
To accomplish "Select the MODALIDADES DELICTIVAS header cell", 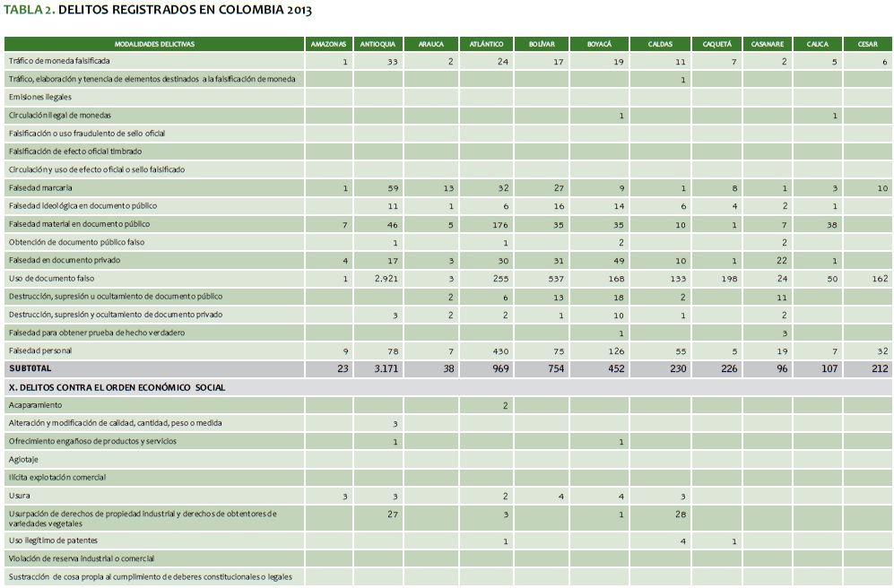I will click(x=154, y=43).
